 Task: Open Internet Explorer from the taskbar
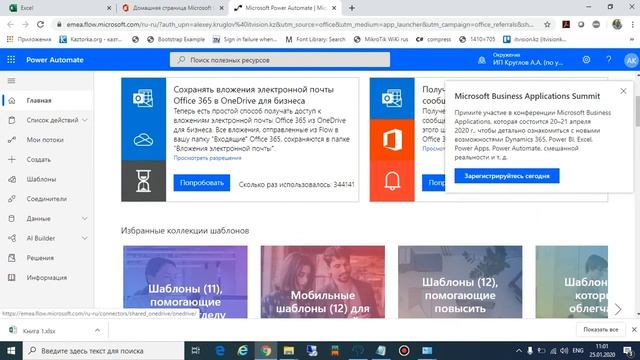[243, 351]
